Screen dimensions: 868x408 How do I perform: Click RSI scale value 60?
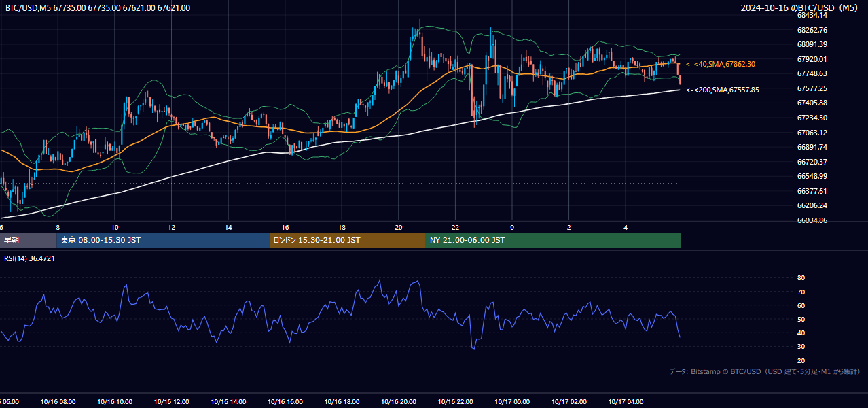point(801,305)
